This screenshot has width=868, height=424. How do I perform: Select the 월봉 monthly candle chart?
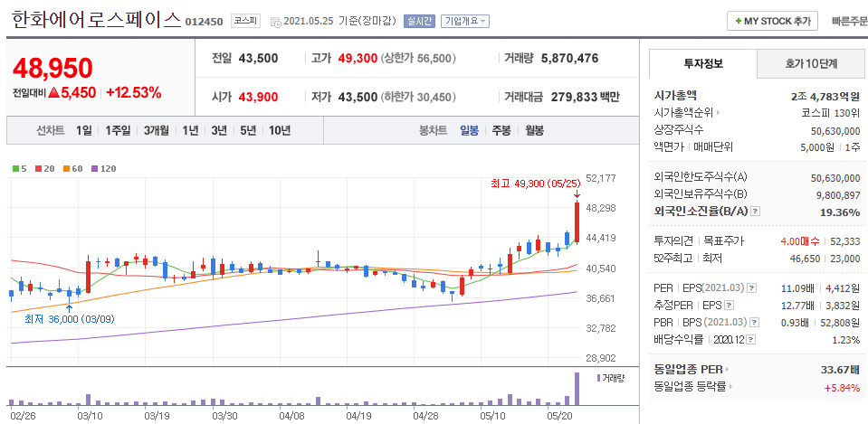(535, 131)
